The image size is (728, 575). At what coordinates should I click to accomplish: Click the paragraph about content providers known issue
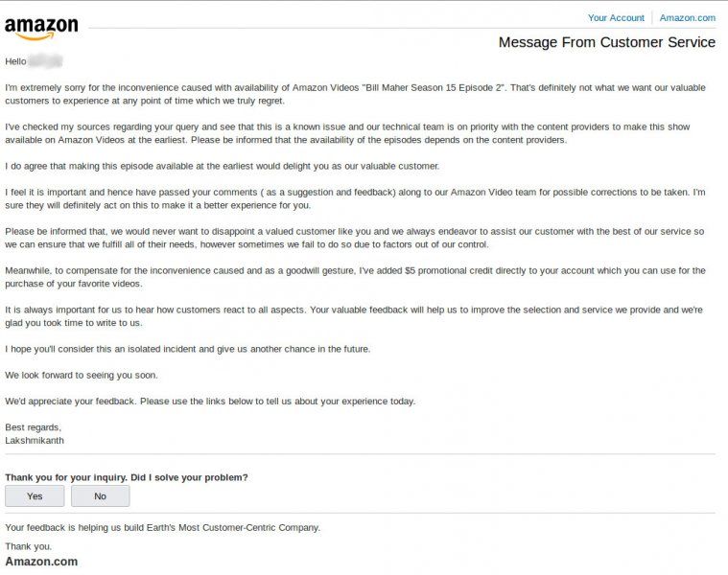tap(347, 133)
